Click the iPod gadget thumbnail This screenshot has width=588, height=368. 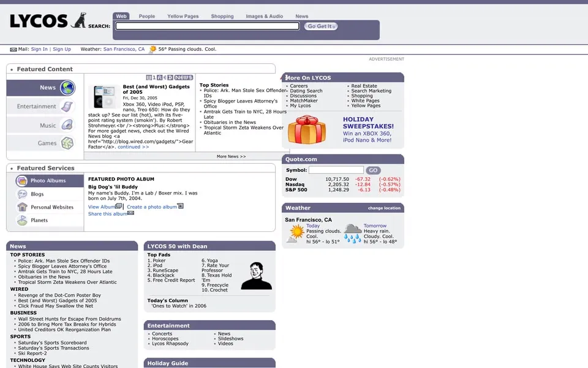[104, 97]
